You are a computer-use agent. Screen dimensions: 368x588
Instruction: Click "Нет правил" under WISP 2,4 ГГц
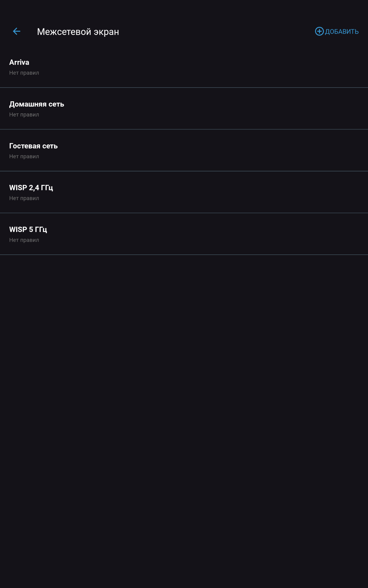(24, 198)
